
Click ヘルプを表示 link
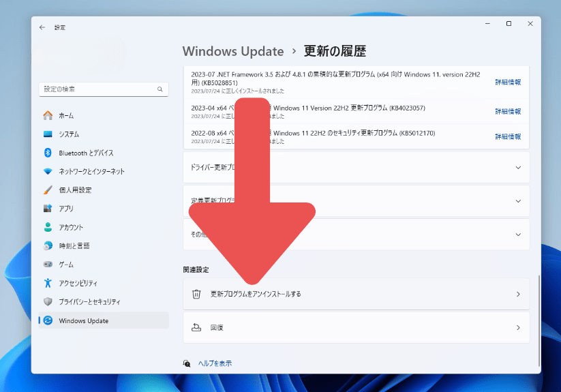tap(215, 363)
